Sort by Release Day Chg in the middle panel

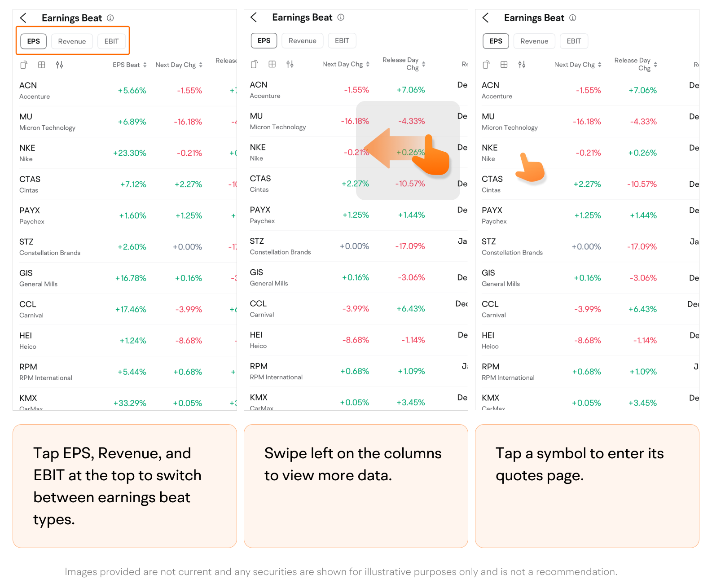click(x=404, y=64)
